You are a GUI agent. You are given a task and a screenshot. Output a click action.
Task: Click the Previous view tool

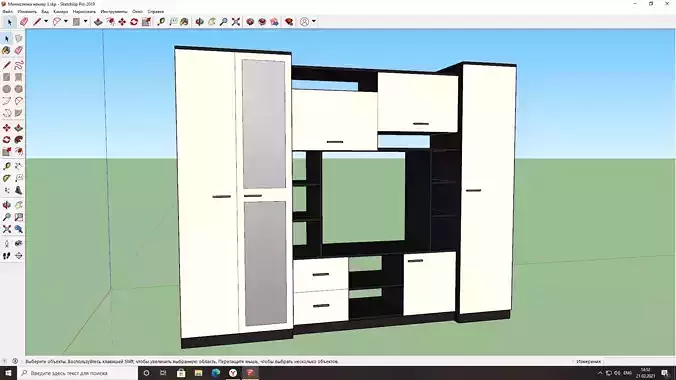(19, 229)
